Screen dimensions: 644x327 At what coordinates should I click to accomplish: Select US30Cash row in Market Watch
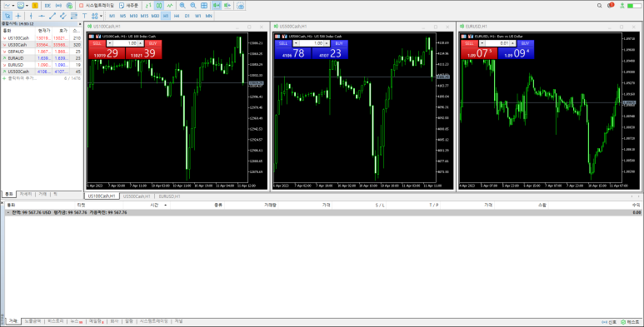click(41, 45)
